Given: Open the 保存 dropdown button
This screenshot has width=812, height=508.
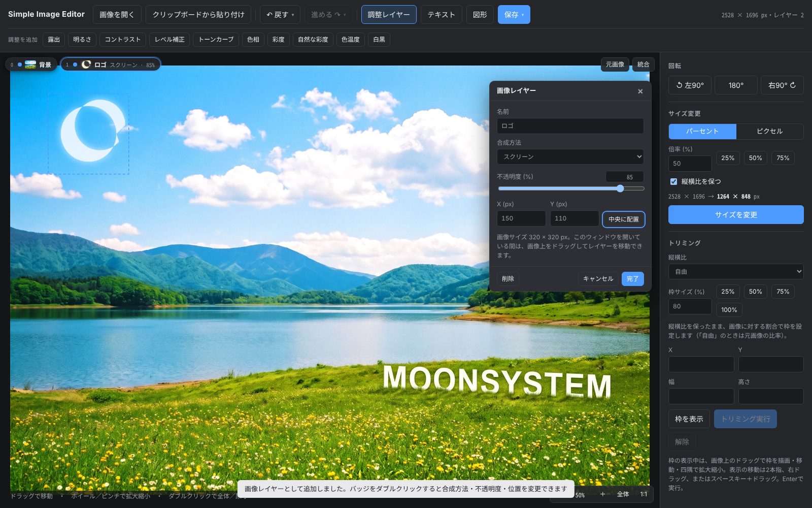Looking at the screenshot, I should 514,15.
